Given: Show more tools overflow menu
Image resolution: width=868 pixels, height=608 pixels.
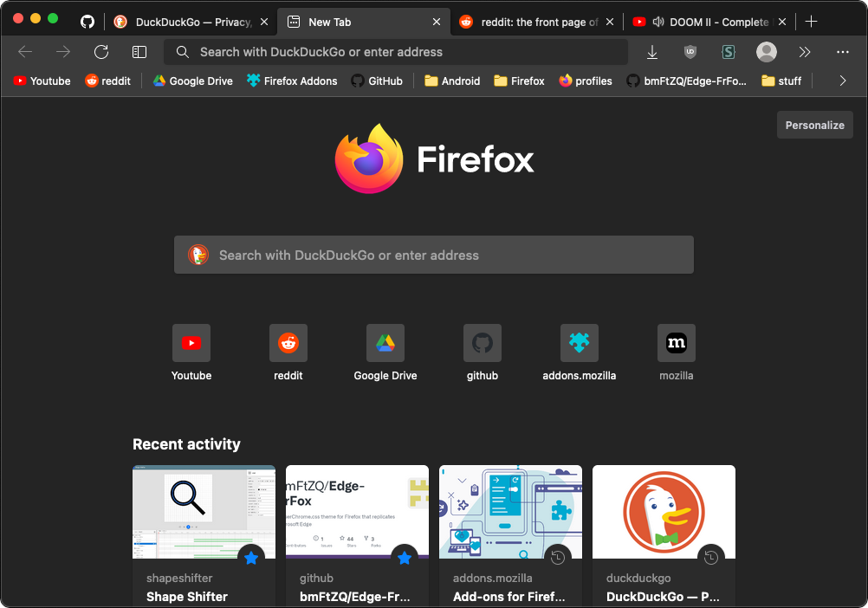Looking at the screenshot, I should pos(805,52).
